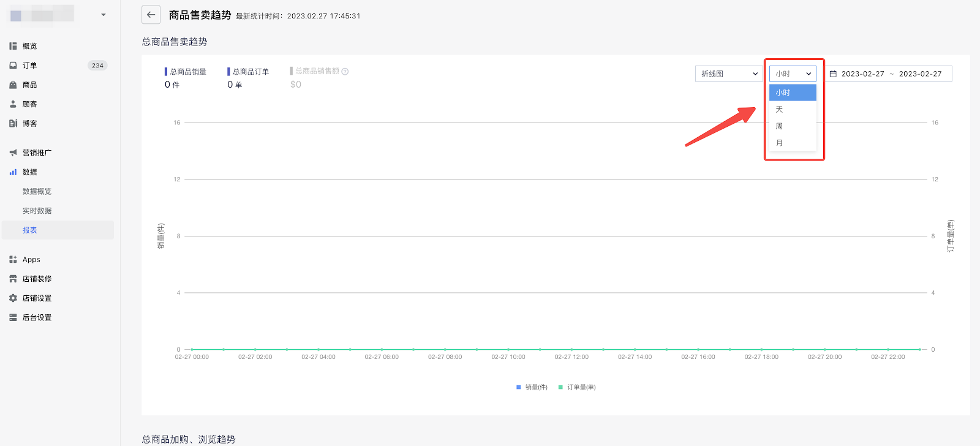Enable the 总商品销售额 metric series
The height and width of the screenshot is (446, 980).
[x=316, y=71]
